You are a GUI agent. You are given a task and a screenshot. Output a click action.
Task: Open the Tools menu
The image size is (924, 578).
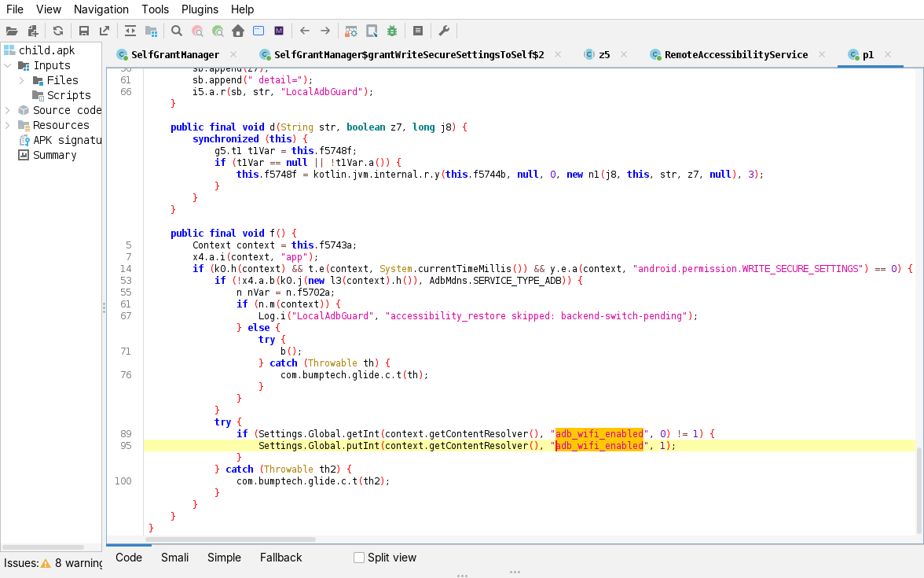tap(155, 9)
